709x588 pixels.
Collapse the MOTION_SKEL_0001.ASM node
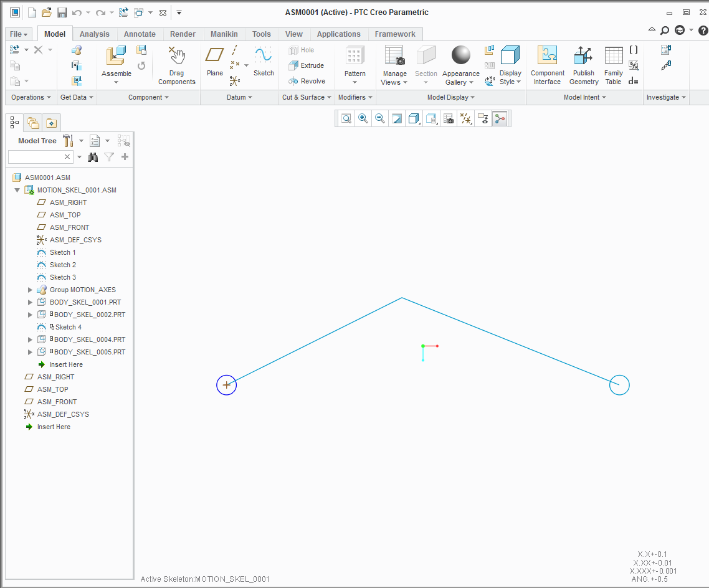(17, 190)
